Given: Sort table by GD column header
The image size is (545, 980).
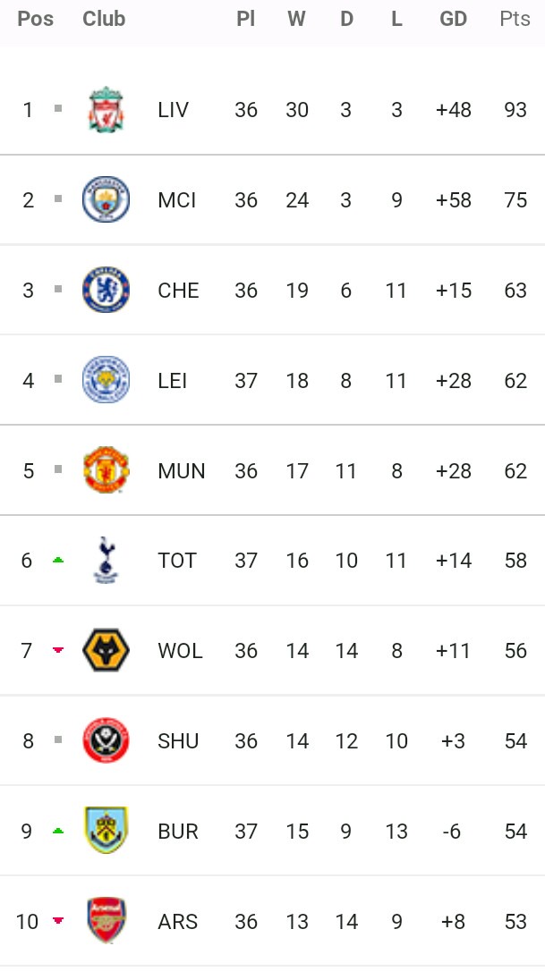Looking at the screenshot, I should (453, 19).
